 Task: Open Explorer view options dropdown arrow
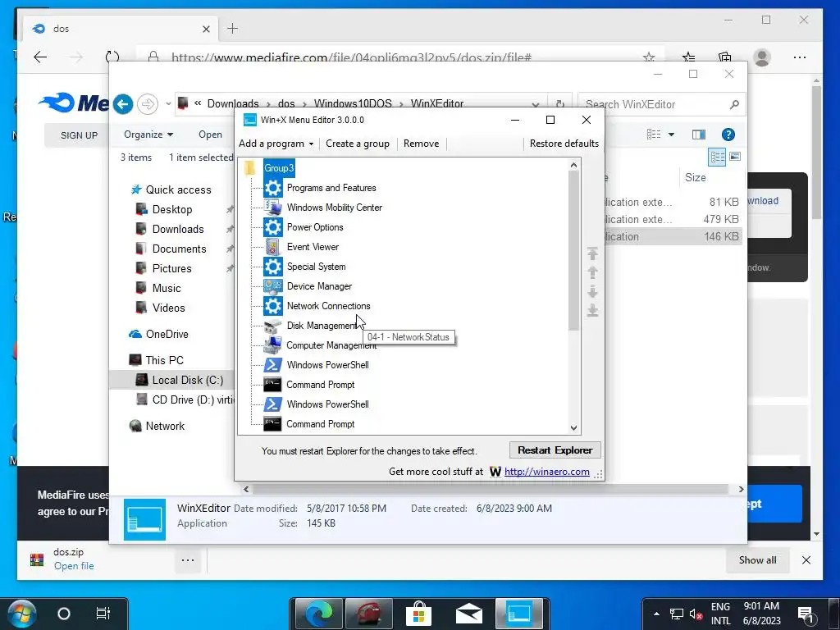(671, 135)
